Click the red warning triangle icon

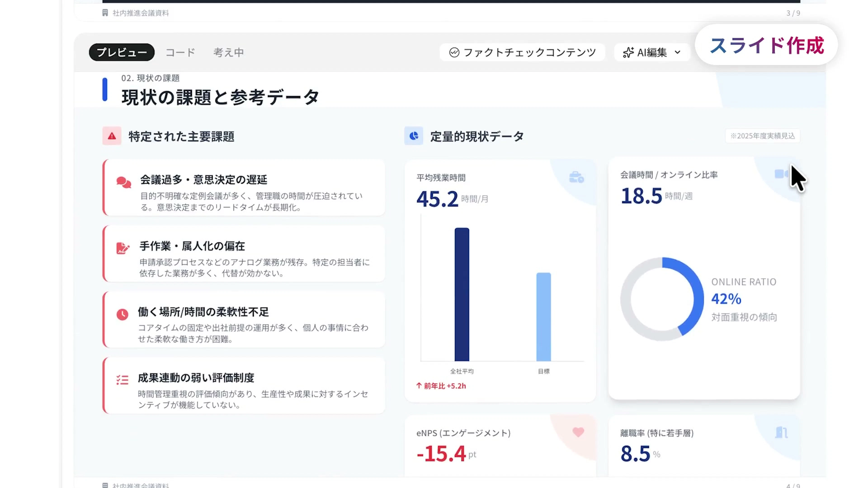coord(111,136)
